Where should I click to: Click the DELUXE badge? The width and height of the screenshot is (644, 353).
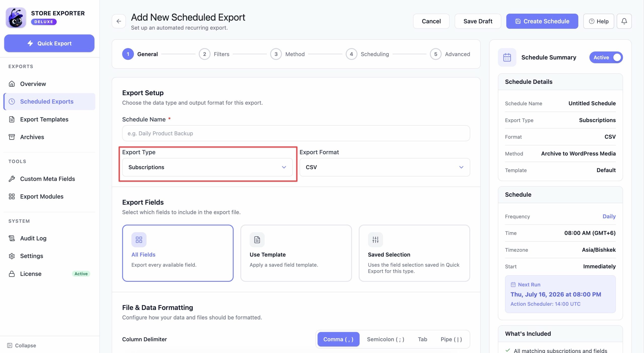coord(44,22)
